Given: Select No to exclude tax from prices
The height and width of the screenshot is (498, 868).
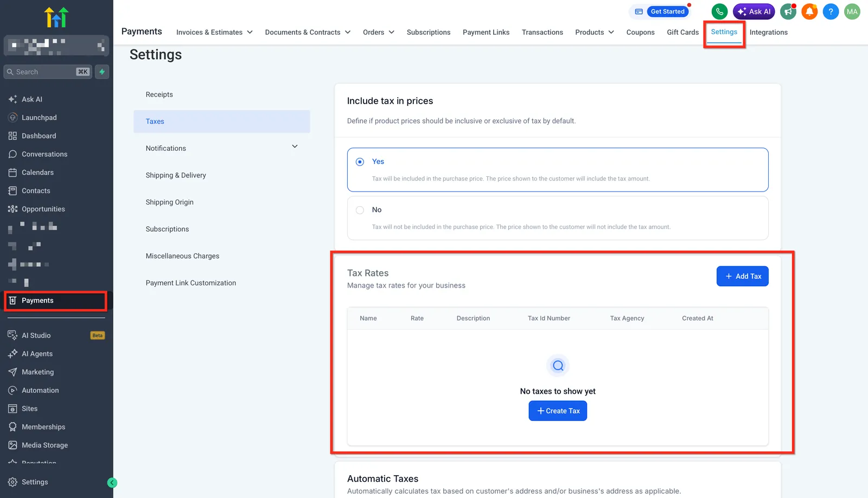Looking at the screenshot, I should point(360,210).
